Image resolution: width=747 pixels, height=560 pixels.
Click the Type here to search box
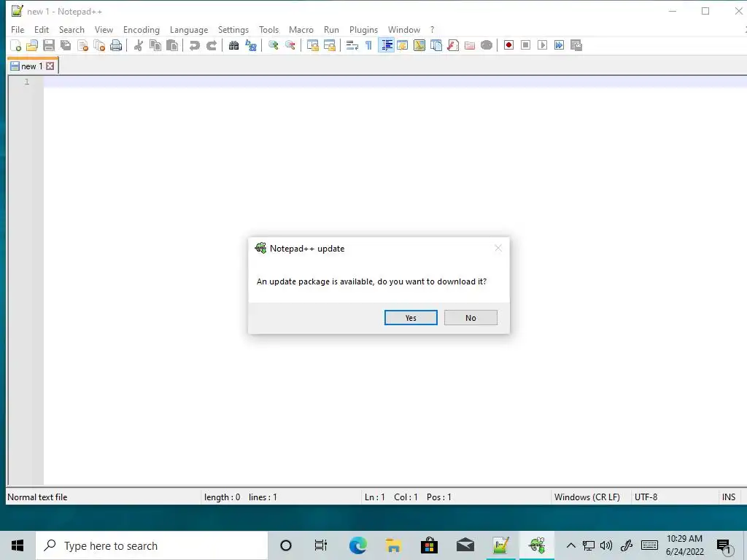(152, 545)
